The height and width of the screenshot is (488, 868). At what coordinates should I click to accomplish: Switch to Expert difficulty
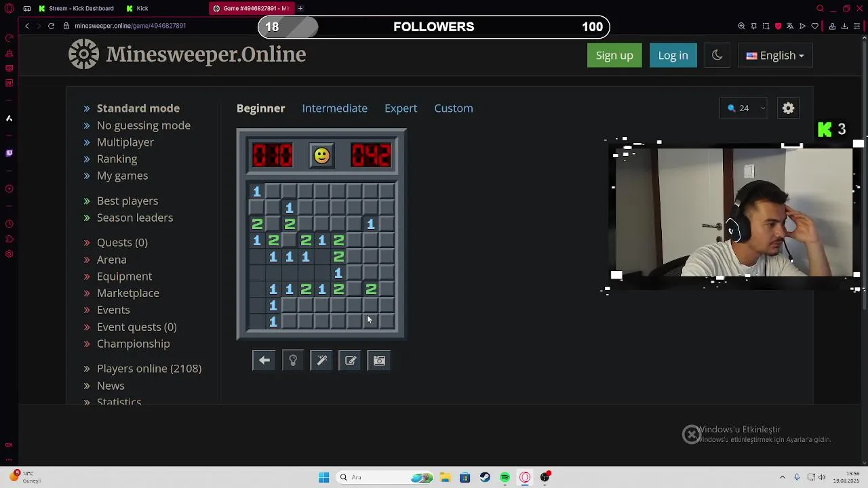click(x=401, y=108)
